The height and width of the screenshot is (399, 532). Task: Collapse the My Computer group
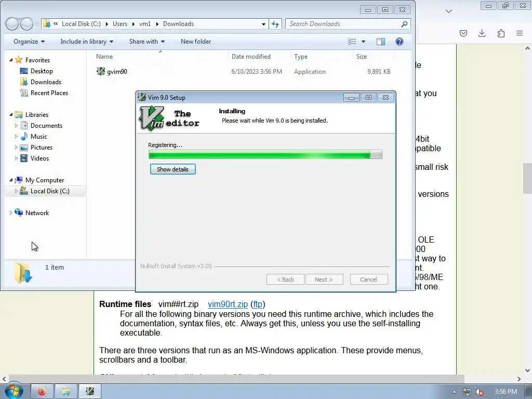tap(11, 180)
